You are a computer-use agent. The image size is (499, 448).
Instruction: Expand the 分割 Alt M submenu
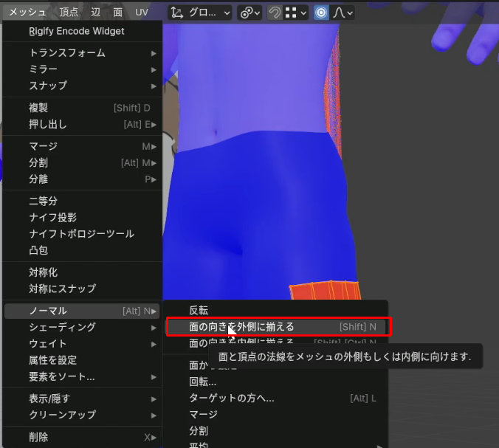coord(83,163)
